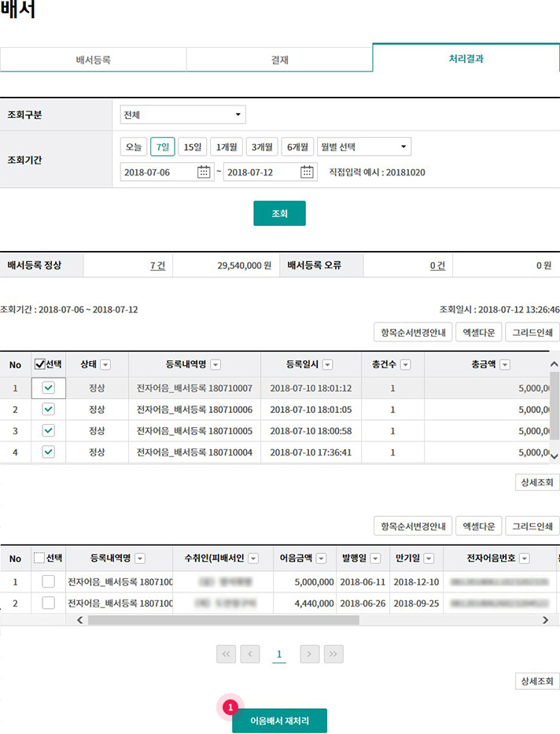Open the end date calendar picker
This screenshot has height=734, width=560.
(x=307, y=172)
